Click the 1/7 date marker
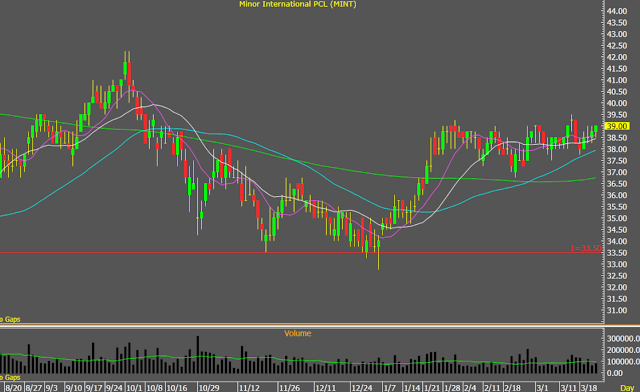 tap(390, 388)
